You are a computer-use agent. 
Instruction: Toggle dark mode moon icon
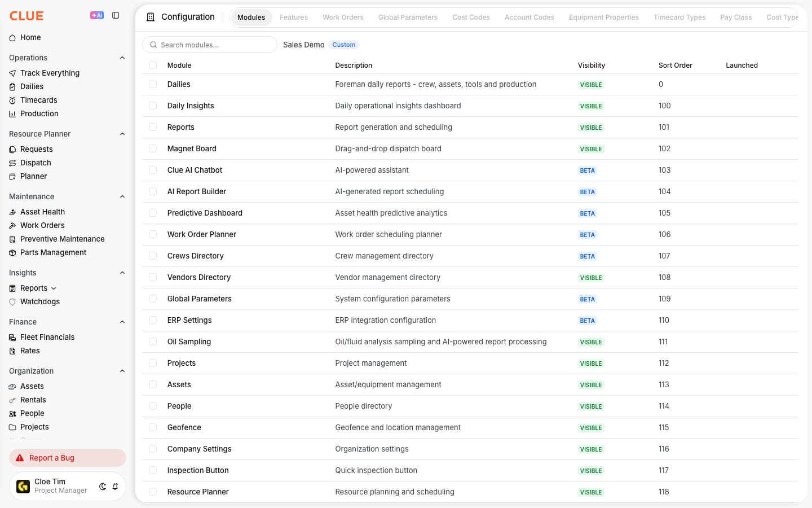103,487
